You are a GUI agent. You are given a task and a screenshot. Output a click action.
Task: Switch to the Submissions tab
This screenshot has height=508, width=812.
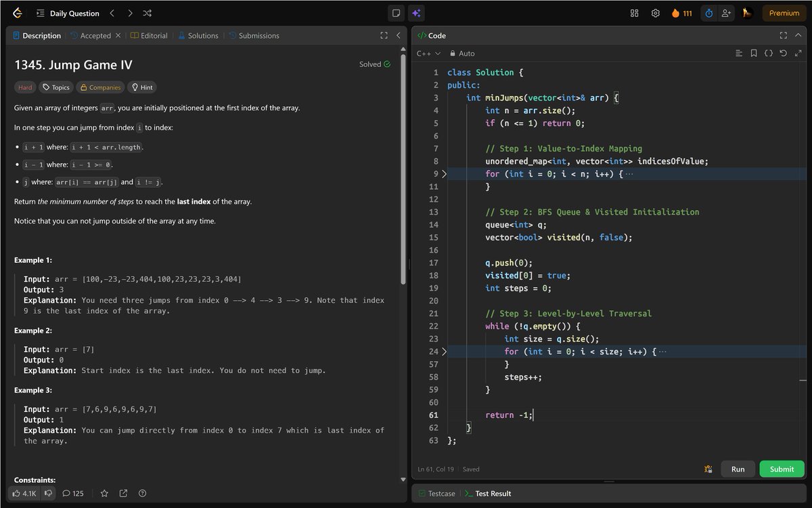[254, 35]
